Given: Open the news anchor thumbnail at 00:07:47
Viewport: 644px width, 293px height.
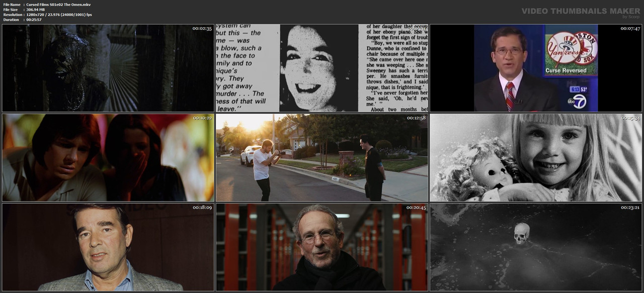Looking at the screenshot, I should pyautogui.click(x=536, y=68).
